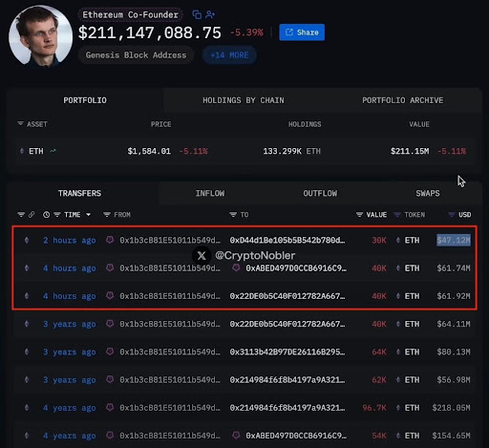The width and height of the screenshot is (489, 448).
Task: Click the $211,147,088.75 total balance
Action: pyautogui.click(x=150, y=32)
